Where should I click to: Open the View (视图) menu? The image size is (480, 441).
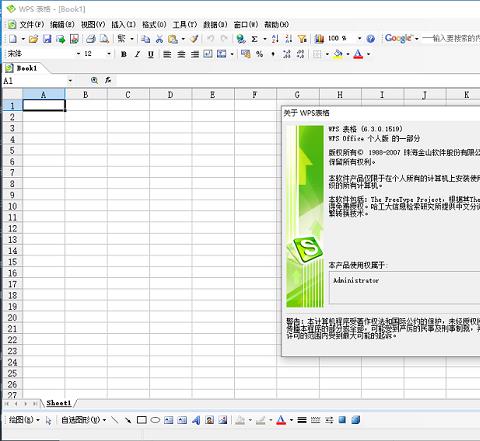(x=93, y=25)
